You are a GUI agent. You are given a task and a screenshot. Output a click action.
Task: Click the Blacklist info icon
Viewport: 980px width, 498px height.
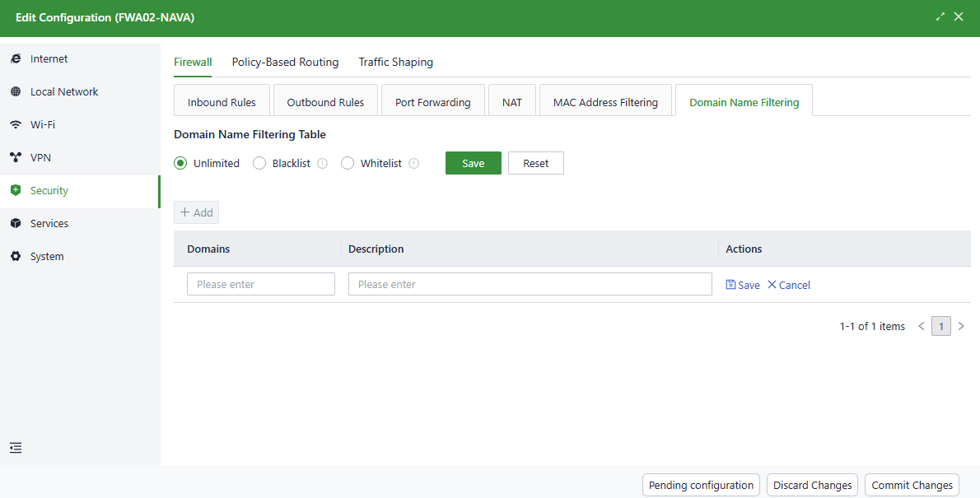pyautogui.click(x=323, y=164)
